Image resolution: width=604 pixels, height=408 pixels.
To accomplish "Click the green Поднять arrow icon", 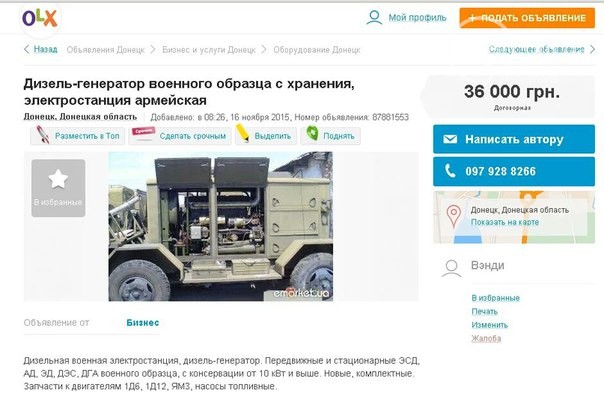I will click(312, 134).
